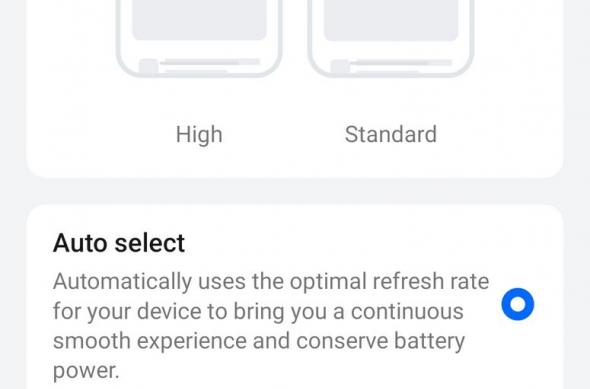Click gray content block in High preview
The image size is (590, 389).
[199, 20]
